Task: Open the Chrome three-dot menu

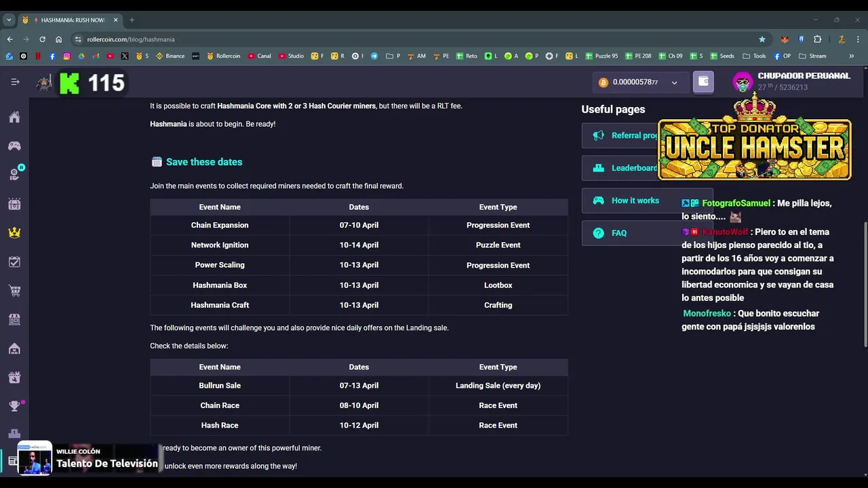Action: point(858,39)
